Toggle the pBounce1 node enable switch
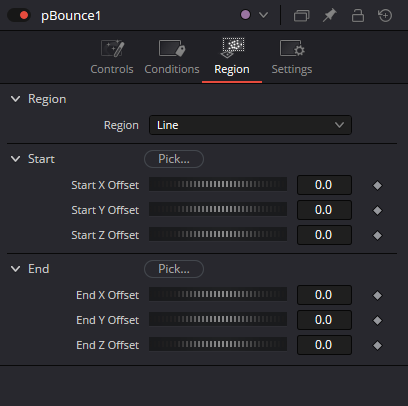This screenshot has width=408, height=406. tap(19, 15)
